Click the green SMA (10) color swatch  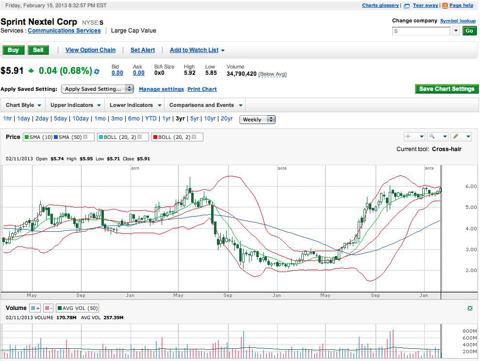click(x=27, y=137)
